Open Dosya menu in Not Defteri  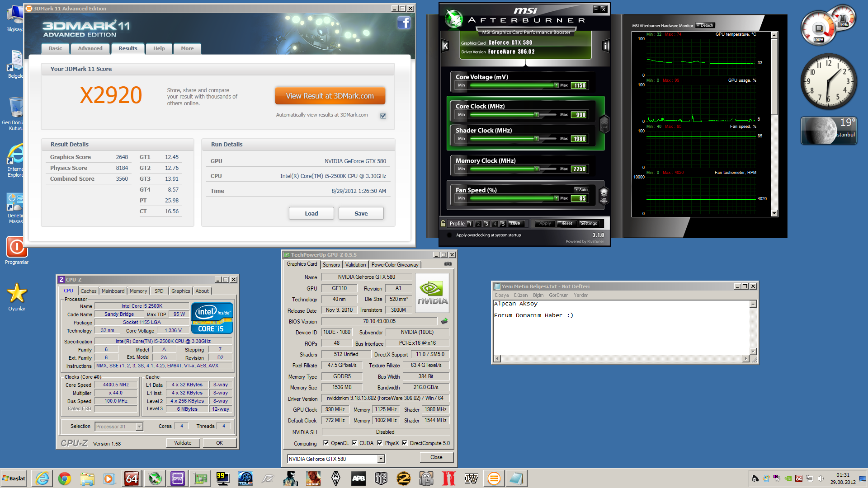(502, 295)
